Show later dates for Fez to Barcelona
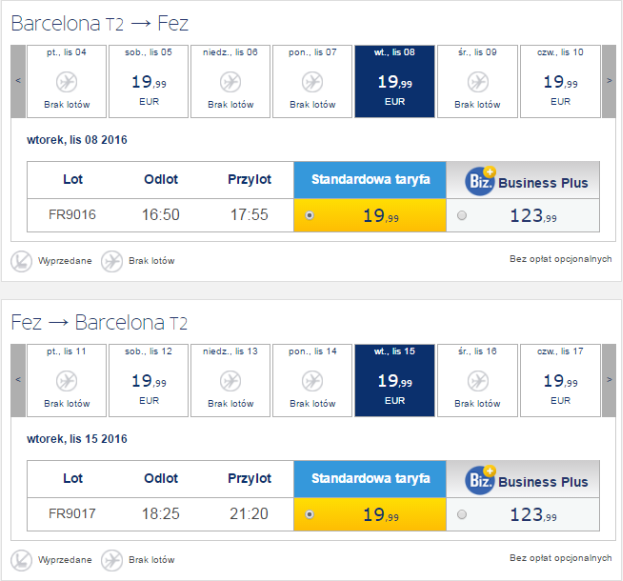This screenshot has height=581, width=623. click(609, 381)
